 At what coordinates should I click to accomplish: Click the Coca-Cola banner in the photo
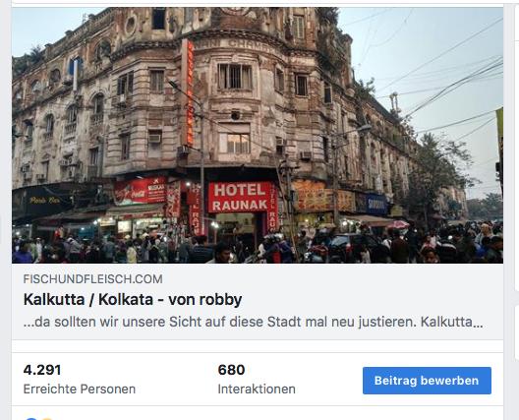140,191
